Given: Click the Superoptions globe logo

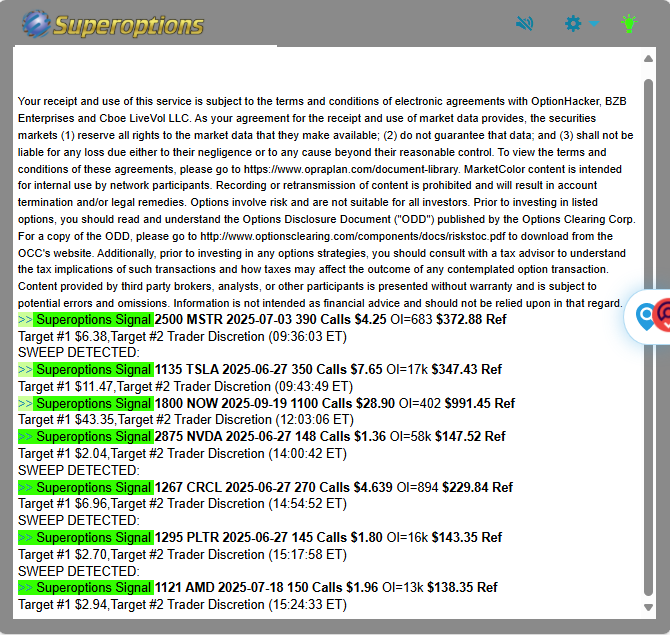Looking at the screenshot, I should 36,23.
